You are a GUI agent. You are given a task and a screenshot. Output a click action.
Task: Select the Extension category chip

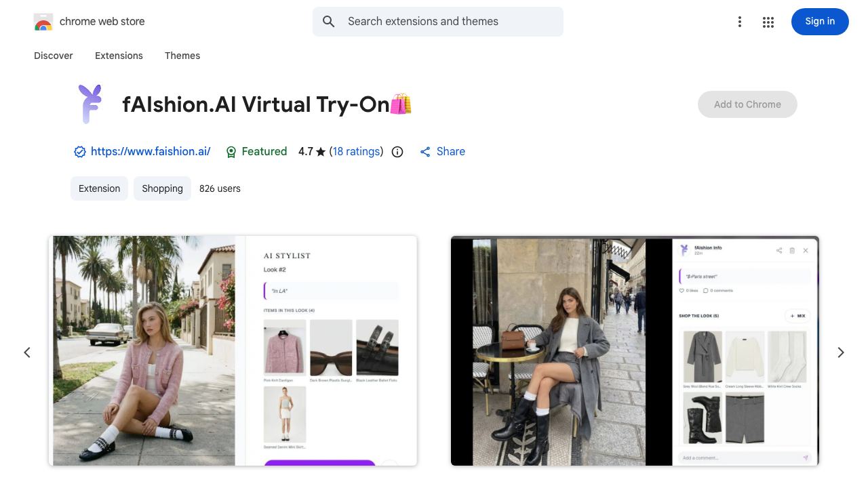[99, 188]
